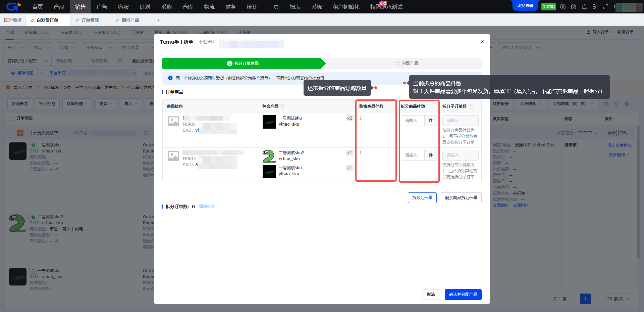Click the orange warning icon in change notice
The height and width of the screenshot is (312, 644).
[8, 87]
